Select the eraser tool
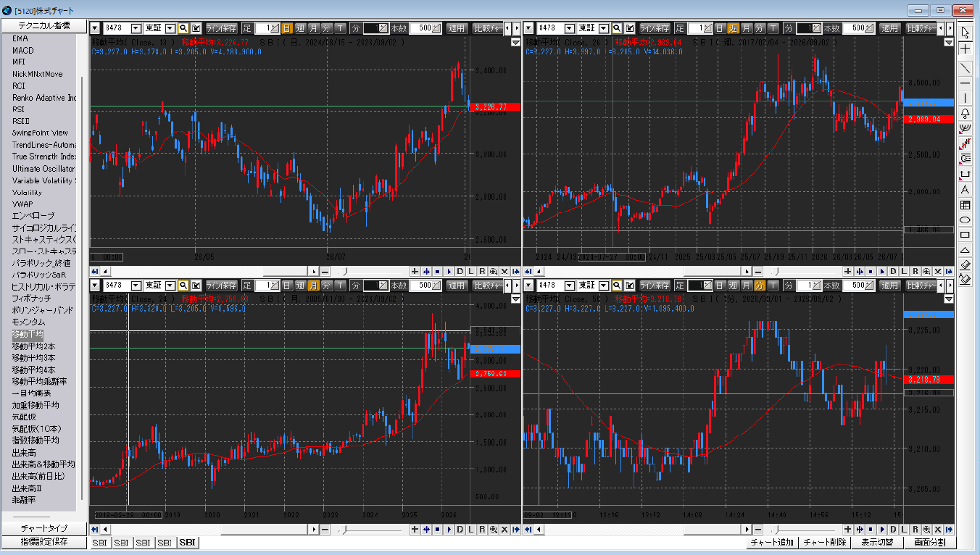Image resolution: width=980 pixels, height=555 pixels. (x=965, y=264)
